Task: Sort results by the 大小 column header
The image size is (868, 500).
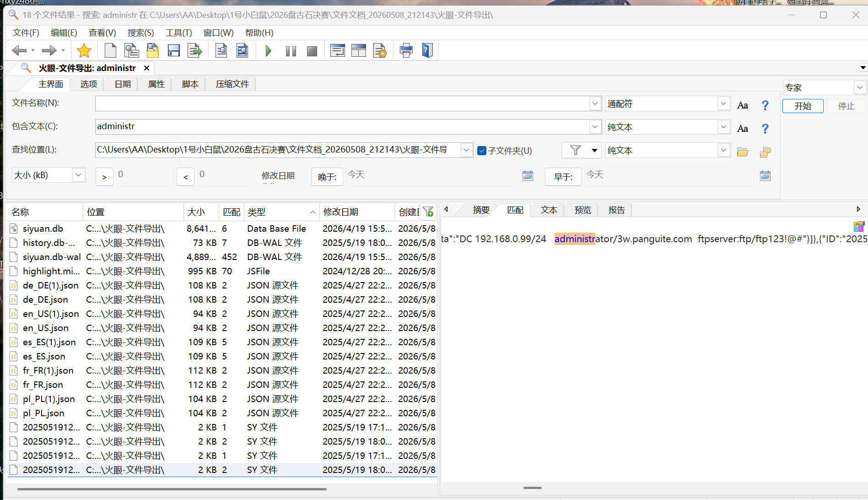Action: coord(201,212)
